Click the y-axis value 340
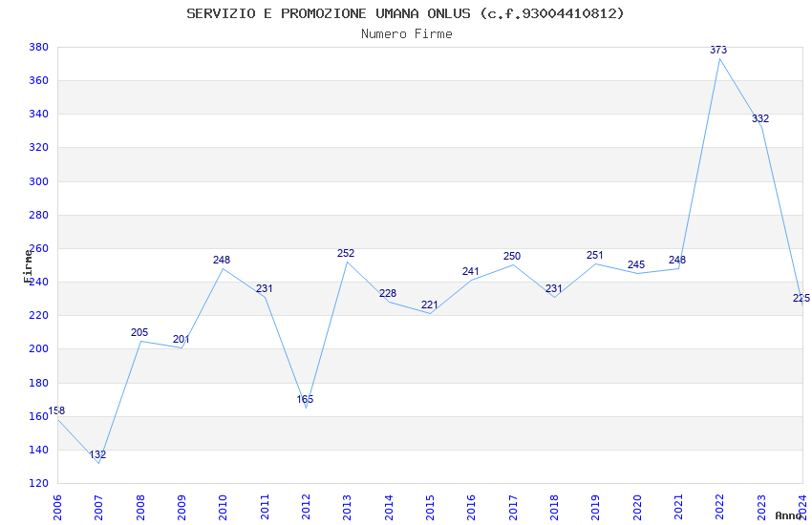Image resolution: width=812 pixels, height=525 pixels. coord(39,114)
